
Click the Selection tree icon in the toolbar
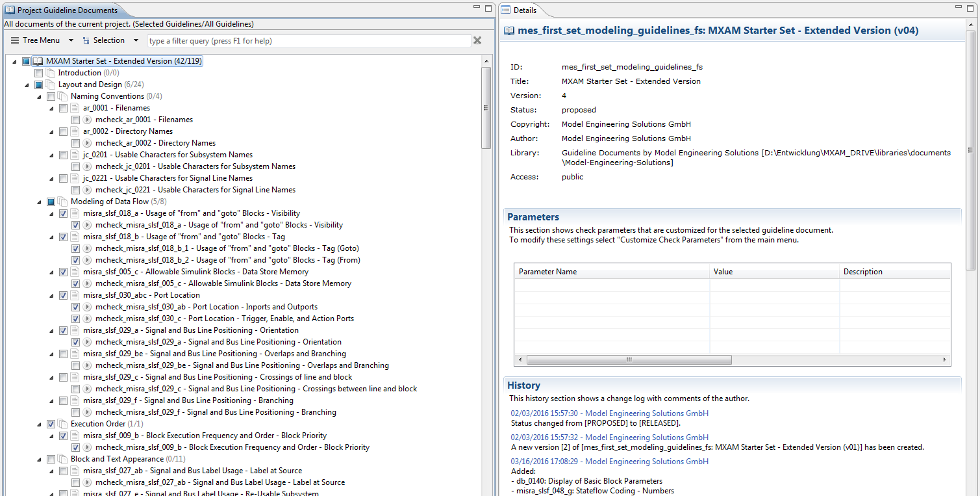coord(86,40)
